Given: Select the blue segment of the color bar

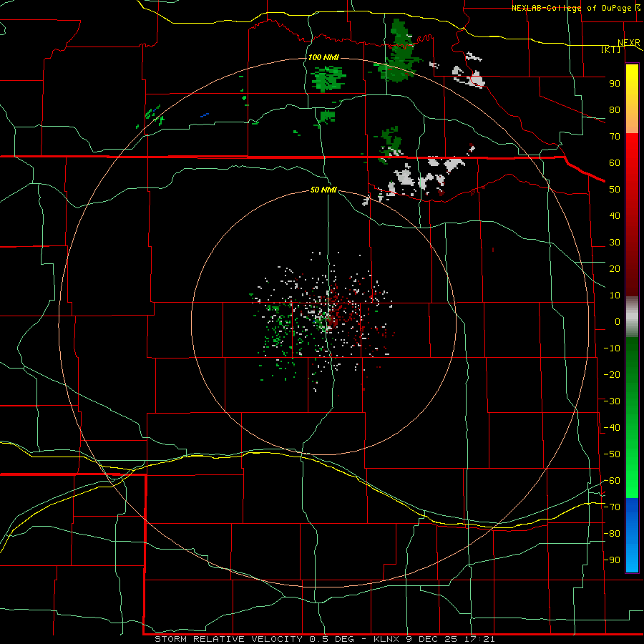Looking at the screenshot, I should tap(632, 535).
